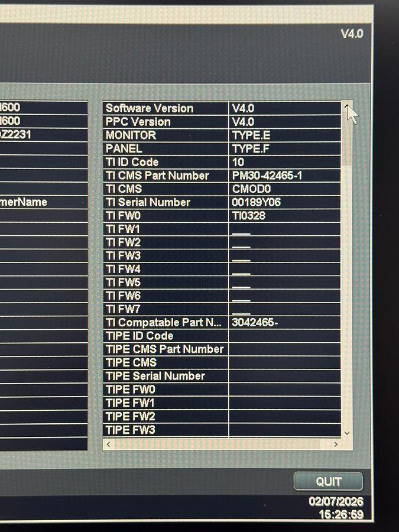Click the scroll left arrow under the table

(x=108, y=444)
